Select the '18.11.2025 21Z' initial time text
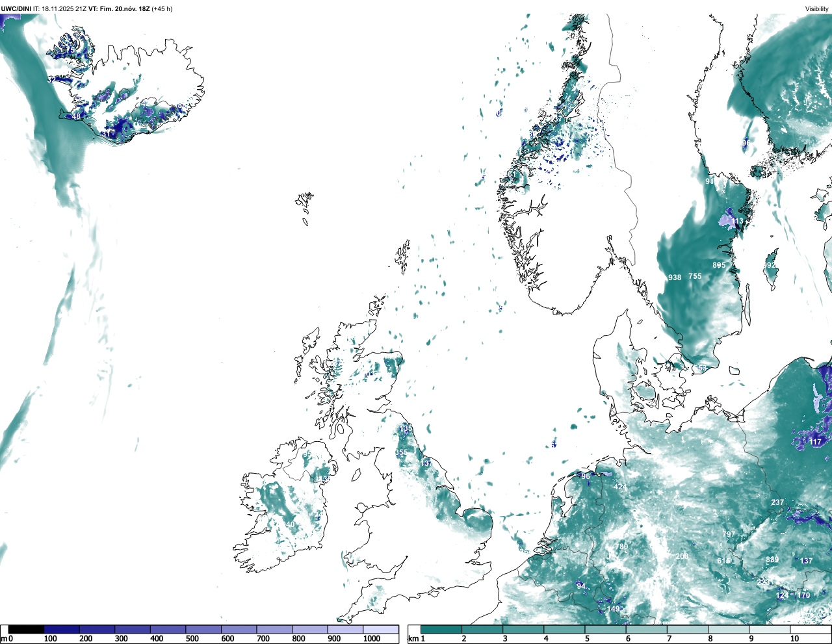832x644 pixels. pos(64,8)
